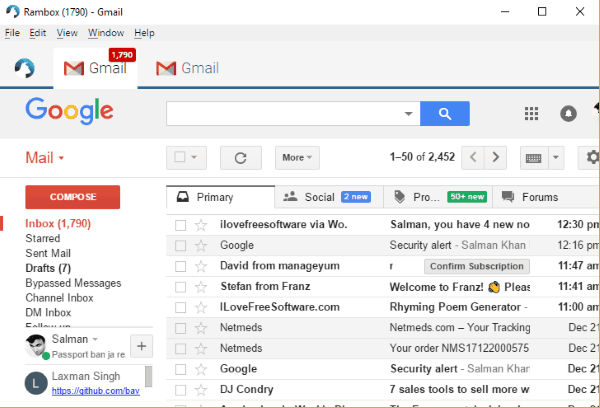Tick the Dec 21 Google Security alert checkbox
Image resolution: width=600 pixels, height=408 pixels.
[181, 369]
